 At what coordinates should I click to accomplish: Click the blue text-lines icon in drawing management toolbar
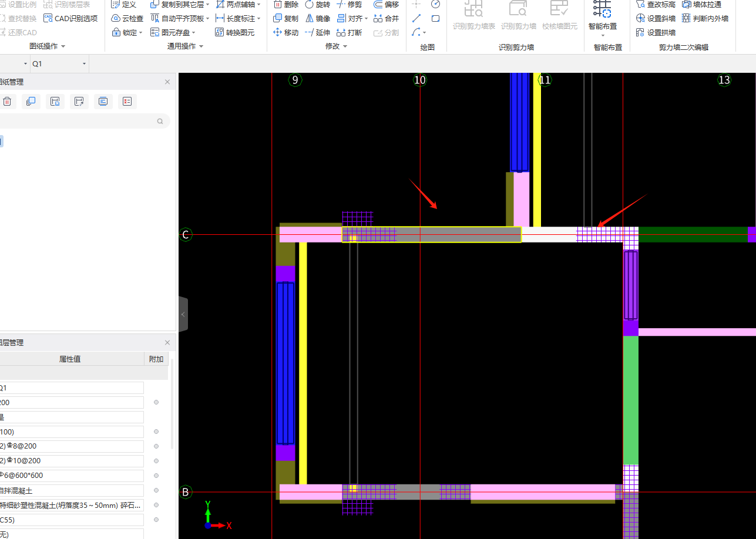click(103, 102)
